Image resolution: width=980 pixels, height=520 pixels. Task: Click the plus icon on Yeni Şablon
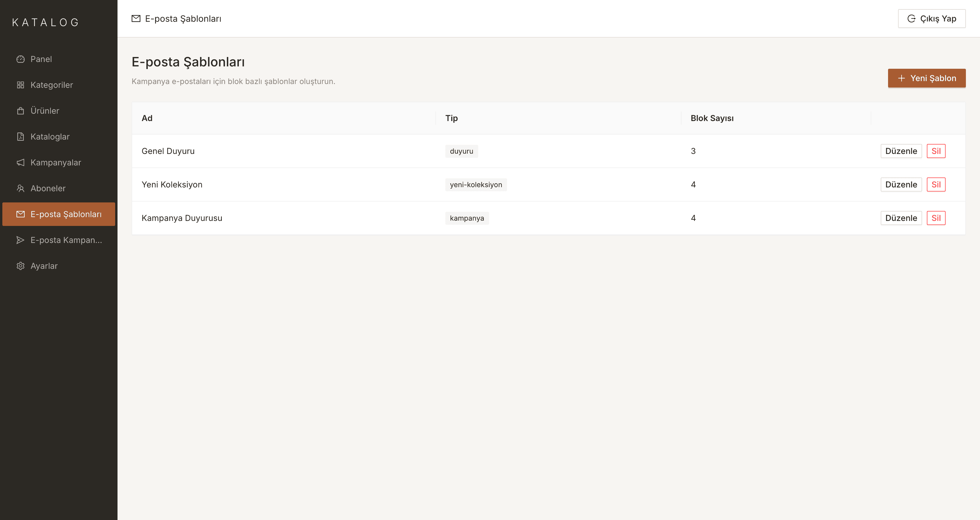(901, 78)
